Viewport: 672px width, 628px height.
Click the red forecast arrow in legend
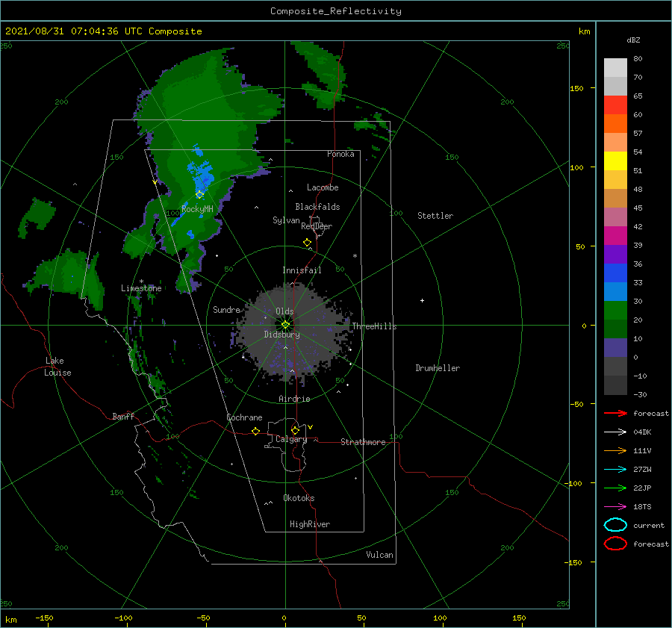click(615, 413)
